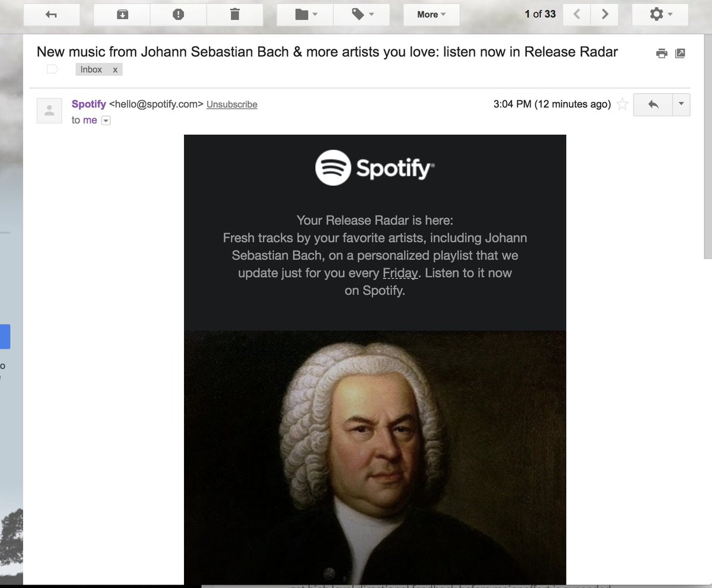Star this Spotify email
The image size is (712, 588).
coord(622,104)
